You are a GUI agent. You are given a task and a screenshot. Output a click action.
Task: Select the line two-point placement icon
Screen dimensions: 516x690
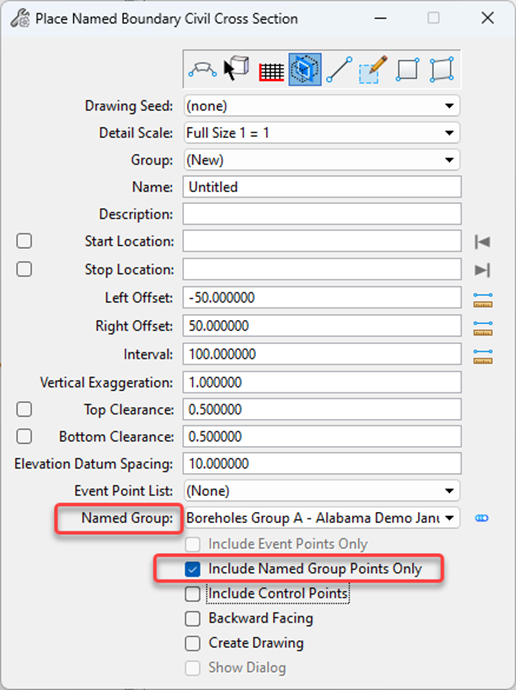click(339, 70)
